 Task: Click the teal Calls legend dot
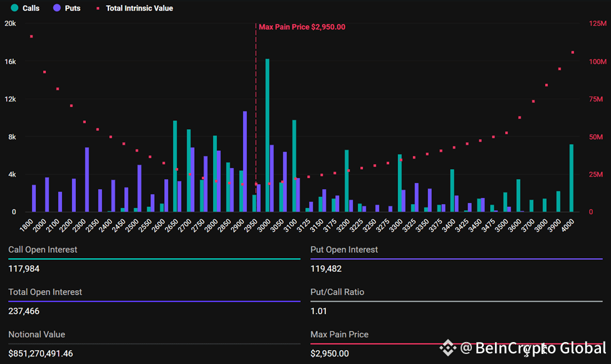[14, 8]
